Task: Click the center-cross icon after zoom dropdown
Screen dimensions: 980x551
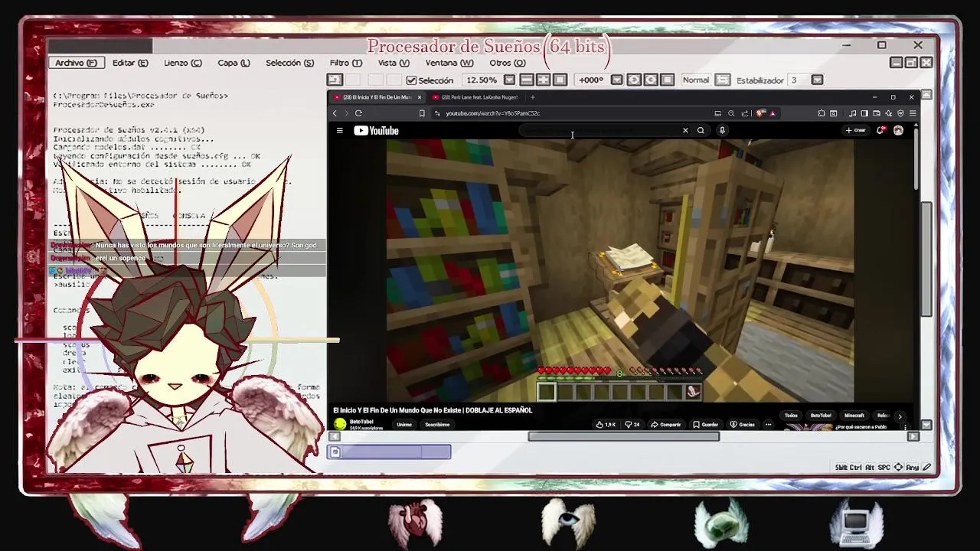Action: tap(544, 80)
